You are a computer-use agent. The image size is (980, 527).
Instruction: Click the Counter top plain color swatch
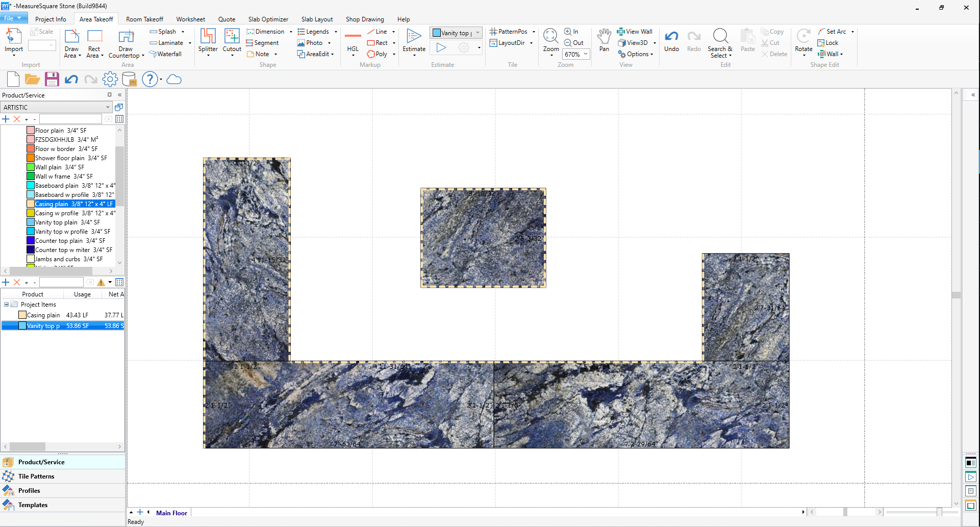[31, 241]
